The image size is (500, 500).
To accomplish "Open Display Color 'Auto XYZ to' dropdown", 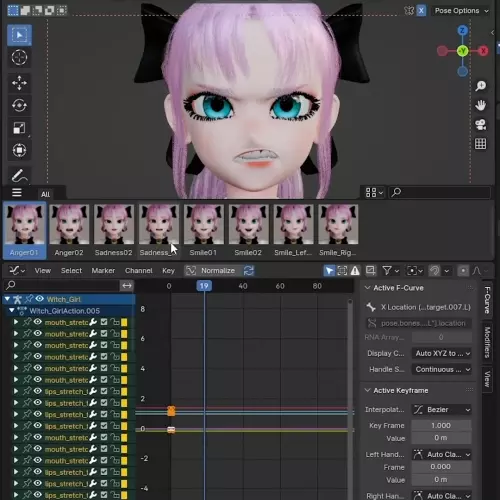I will click(442, 353).
